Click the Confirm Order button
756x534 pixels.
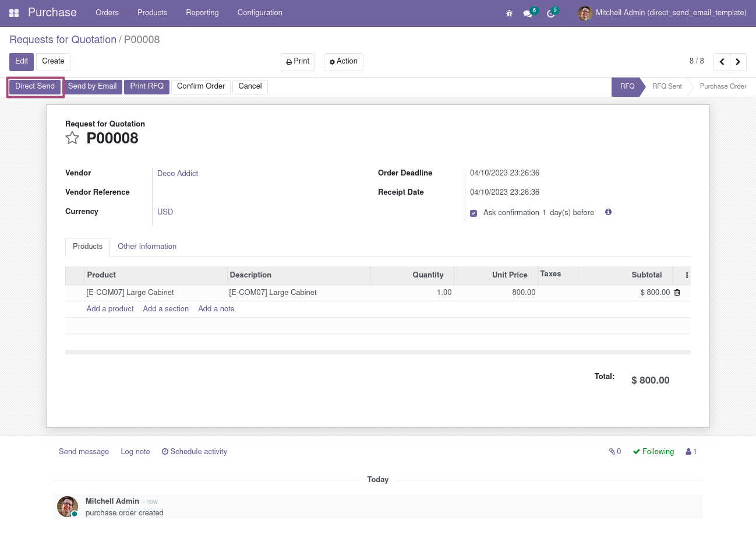pos(201,87)
